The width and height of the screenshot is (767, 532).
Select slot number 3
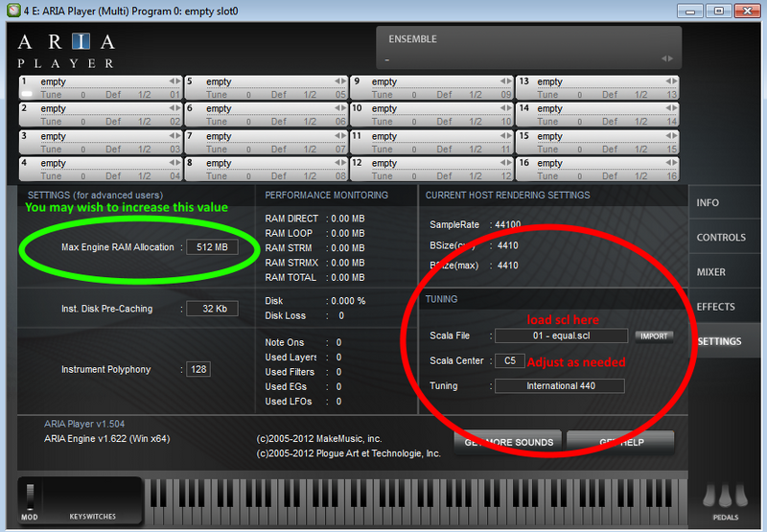25,135
